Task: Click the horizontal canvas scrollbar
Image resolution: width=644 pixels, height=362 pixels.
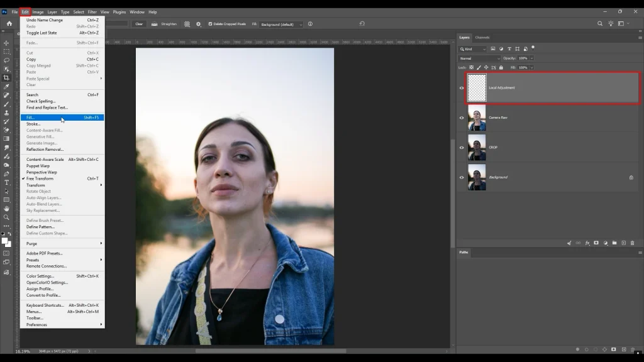Action: tap(270, 351)
